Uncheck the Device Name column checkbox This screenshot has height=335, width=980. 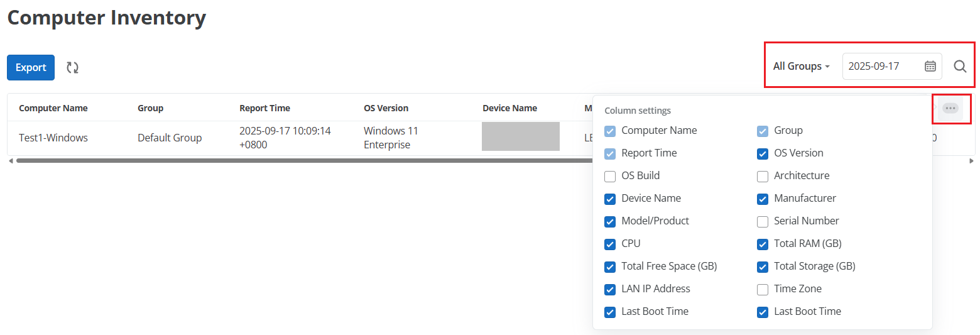(x=610, y=199)
